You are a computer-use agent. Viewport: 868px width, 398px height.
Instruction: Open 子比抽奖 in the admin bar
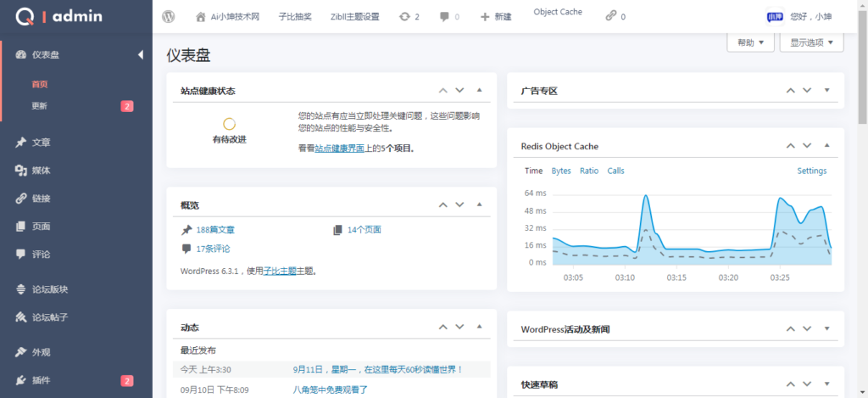pos(295,17)
